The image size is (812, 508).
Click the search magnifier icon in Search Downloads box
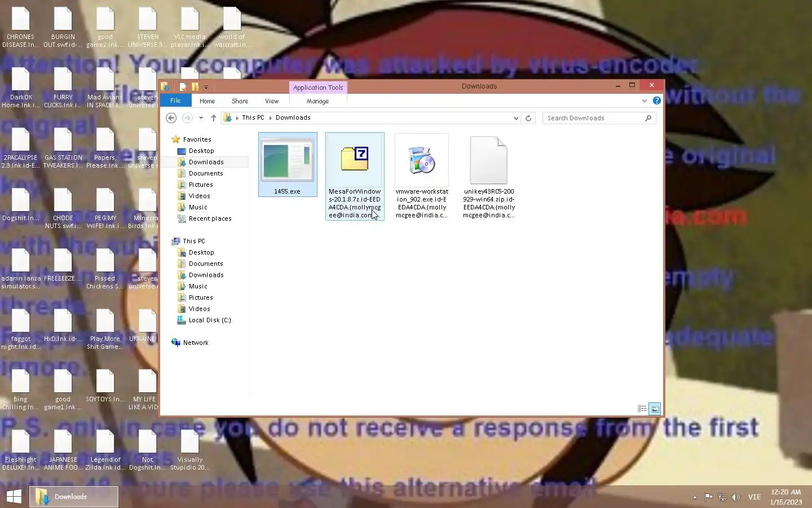pos(648,118)
